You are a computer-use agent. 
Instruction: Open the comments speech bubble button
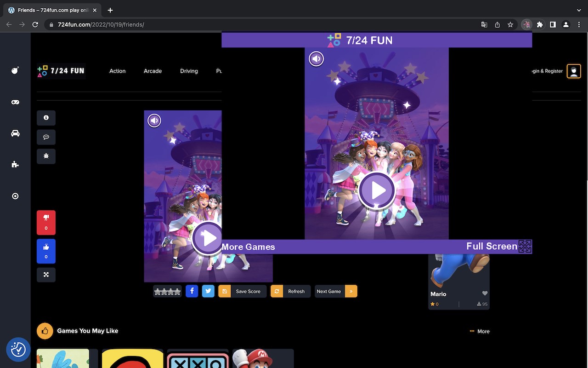tap(46, 137)
